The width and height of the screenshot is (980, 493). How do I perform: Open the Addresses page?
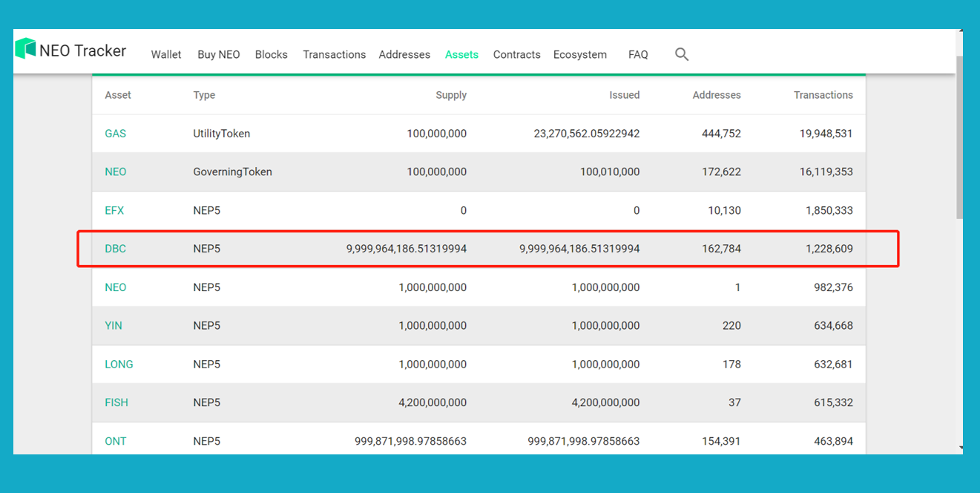coord(404,55)
